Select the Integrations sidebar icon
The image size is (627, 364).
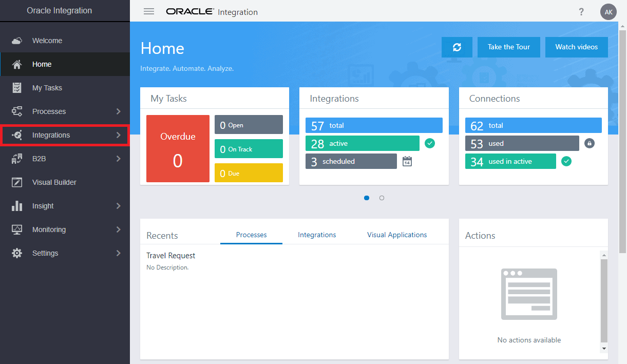click(x=17, y=135)
